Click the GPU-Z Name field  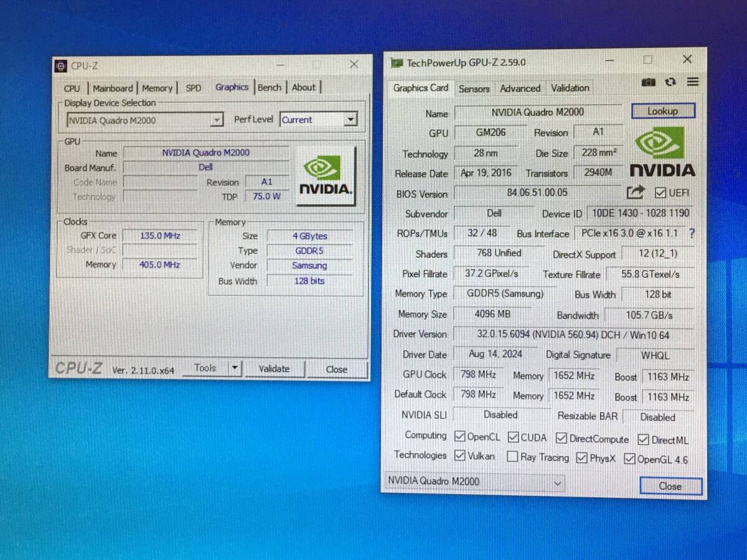click(538, 113)
